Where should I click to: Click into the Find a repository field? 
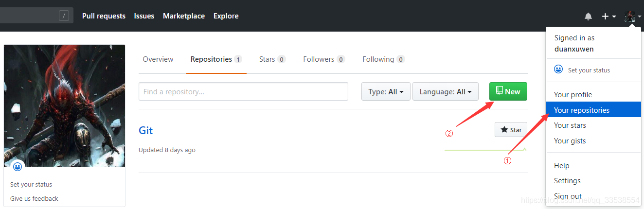tap(243, 91)
